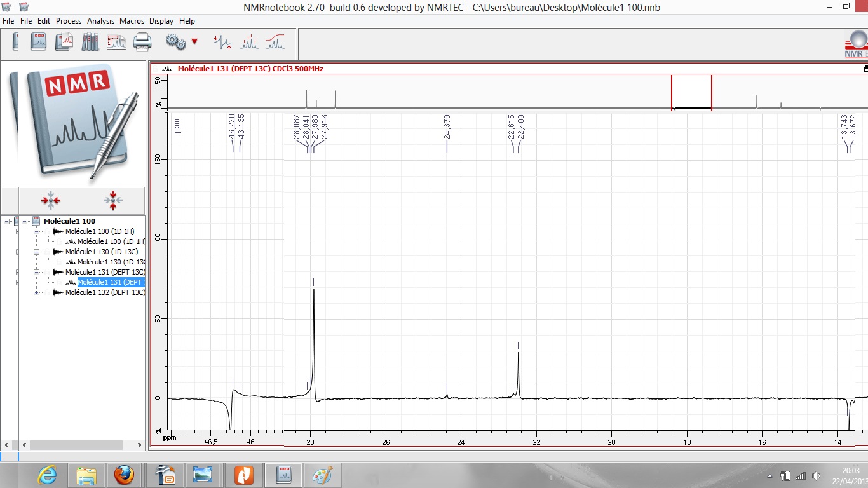Viewport: 868px width, 488px height.
Task: Click the spectrum icon in the plot title bar
Action: [x=167, y=69]
